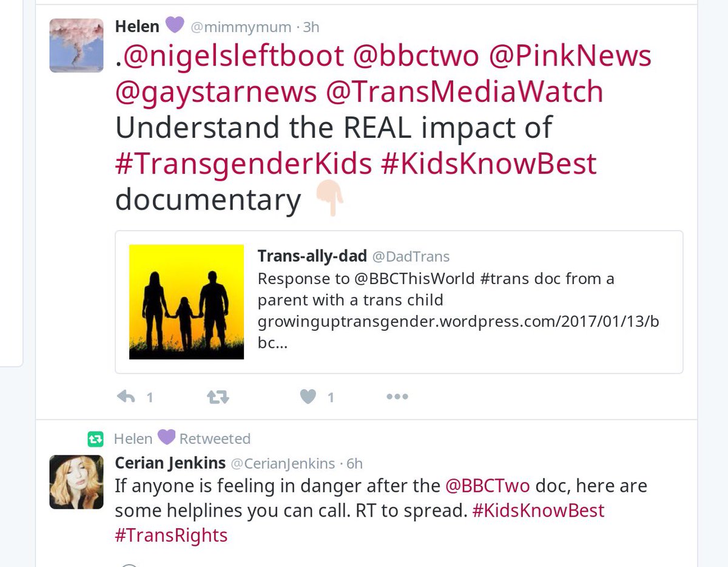The height and width of the screenshot is (567, 728).
Task: Open Cerian Jenkins' profile avatar
Action: click(x=76, y=482)
